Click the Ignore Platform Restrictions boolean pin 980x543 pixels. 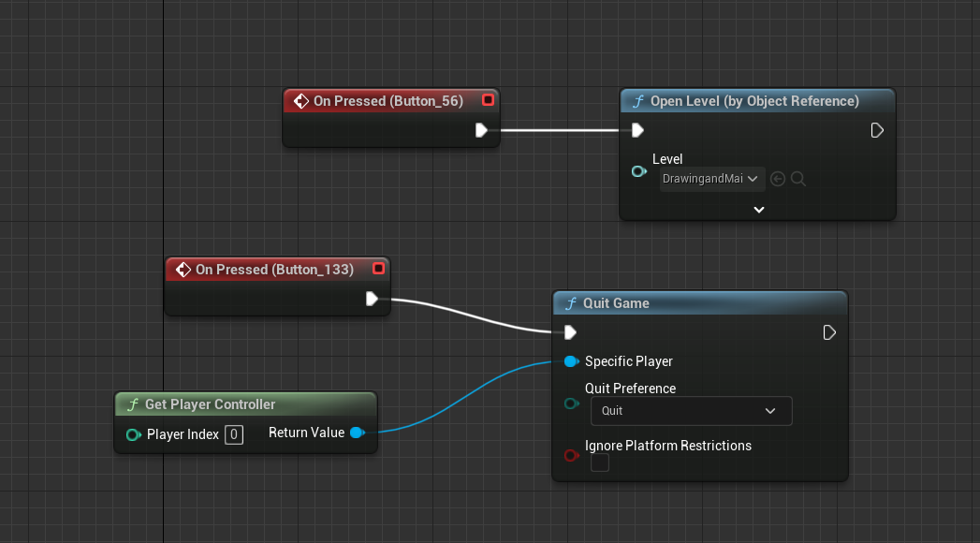[571, 456]
